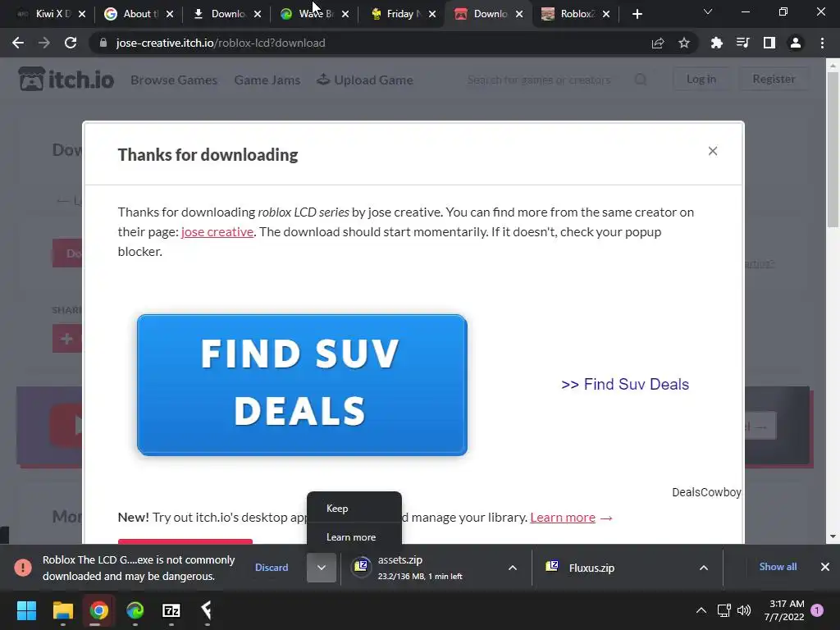The image size is (840, 630).
Task: Click the page vertical scrollbar thumb
Action: pos(833,150)
